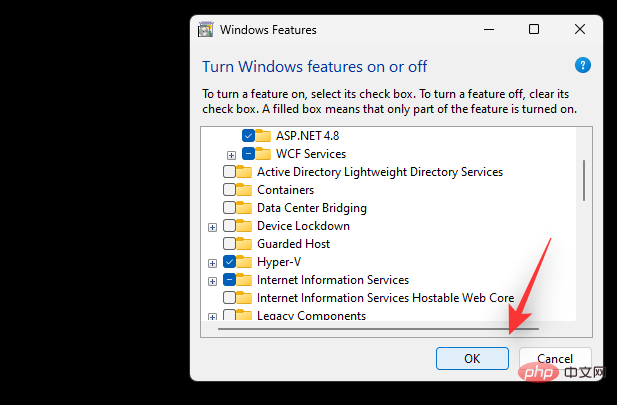Click the Data Center Bridging folder icon
Viewport: 617px width, 405px height.
[245, 208]
